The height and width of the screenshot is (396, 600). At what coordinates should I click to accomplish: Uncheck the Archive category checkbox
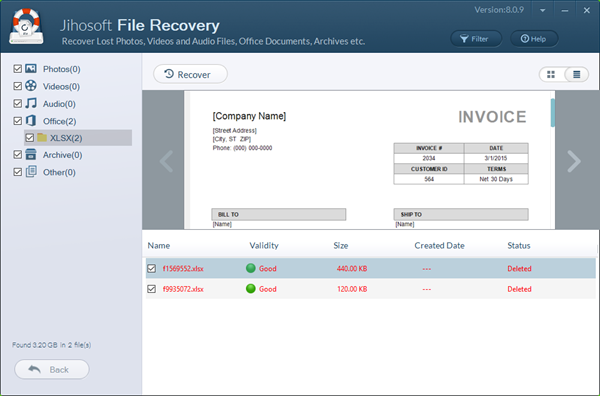click(18, 155)
